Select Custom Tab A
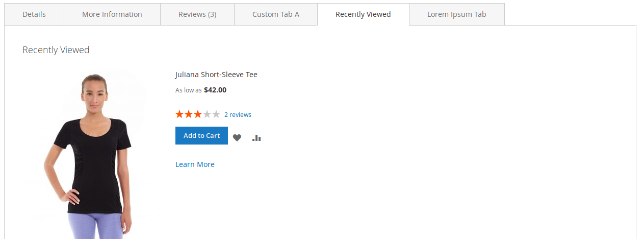The width and height of the screenshot is (644, 239). coord(276,14)
